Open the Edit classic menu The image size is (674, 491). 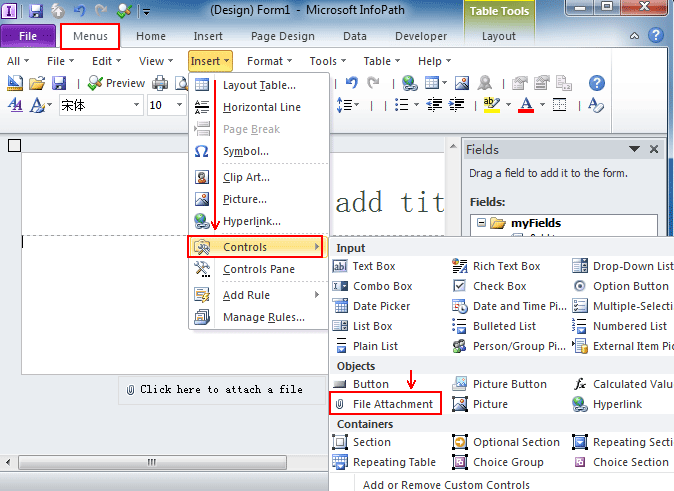pos(106,61)
